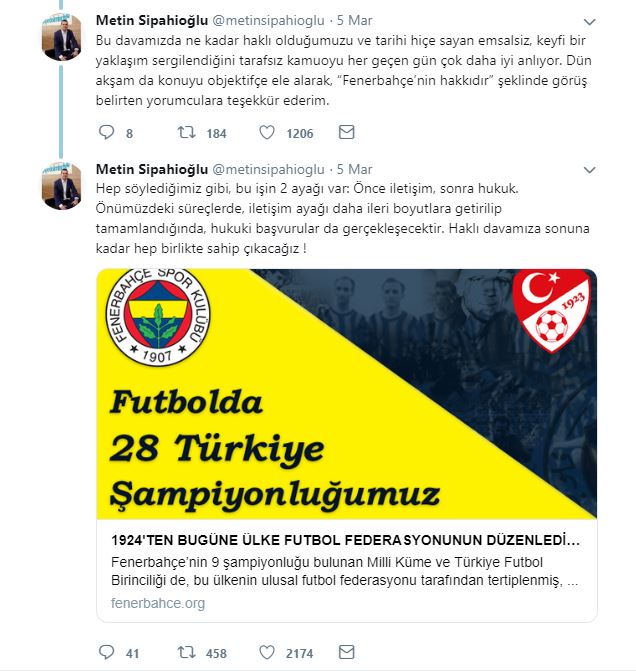Click the first tweet's profile avatar

(x=62, y=37)
